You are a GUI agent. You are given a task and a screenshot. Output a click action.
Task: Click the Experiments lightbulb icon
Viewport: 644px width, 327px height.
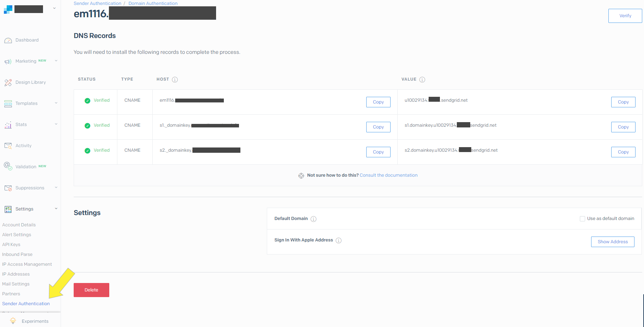click(13, 321)
